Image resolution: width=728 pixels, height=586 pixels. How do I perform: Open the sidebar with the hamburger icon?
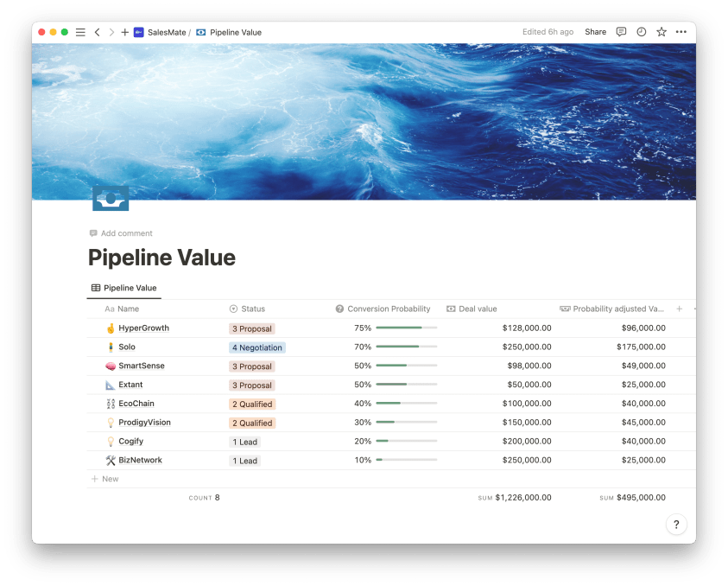click(80, 32)
